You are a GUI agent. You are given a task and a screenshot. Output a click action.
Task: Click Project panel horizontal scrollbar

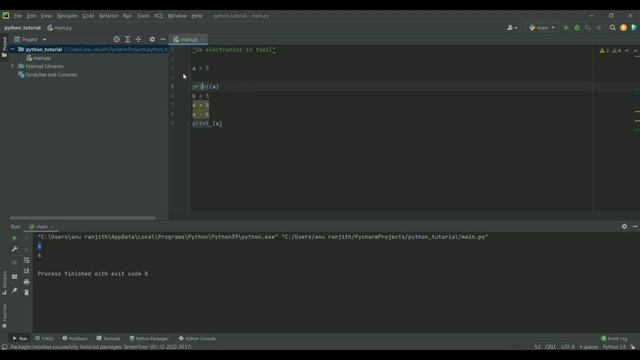pyautogui.click(x=82, y=218)
